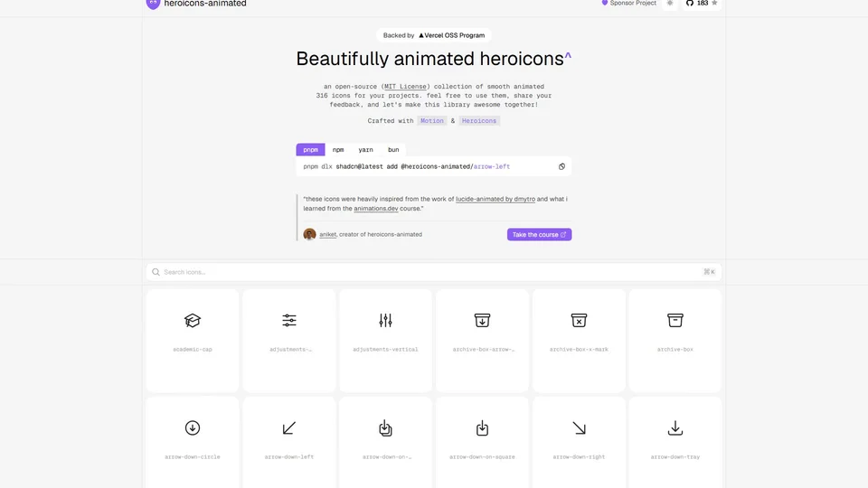This screenshot has width=868, height=488.
Task: Open the MIT License link
Action: 405,87
